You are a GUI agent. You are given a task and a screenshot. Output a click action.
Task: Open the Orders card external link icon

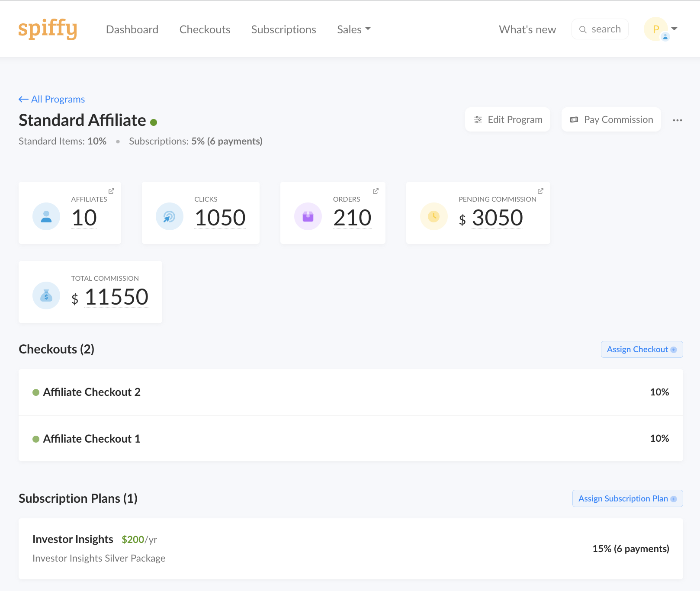[376, 191]
